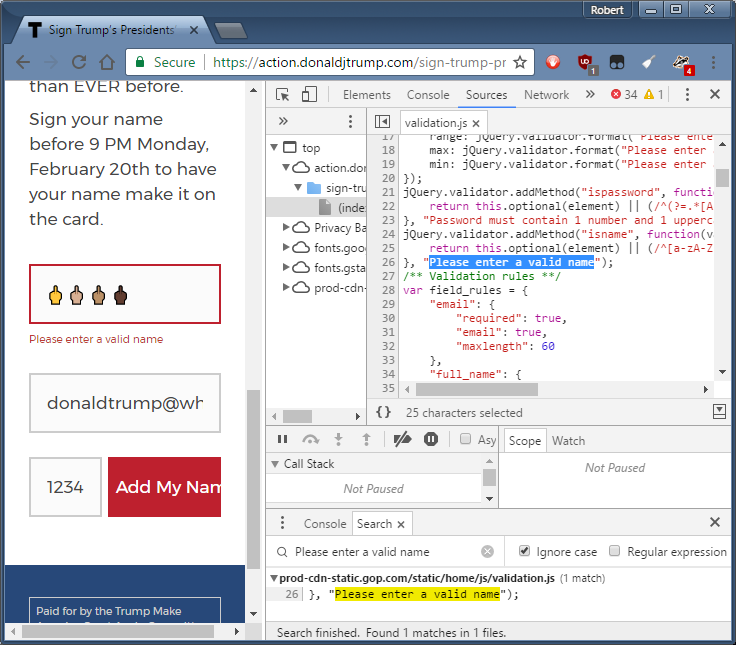736x645 pixels.
Task: Open the Watch pane tab
Action: 568,441
